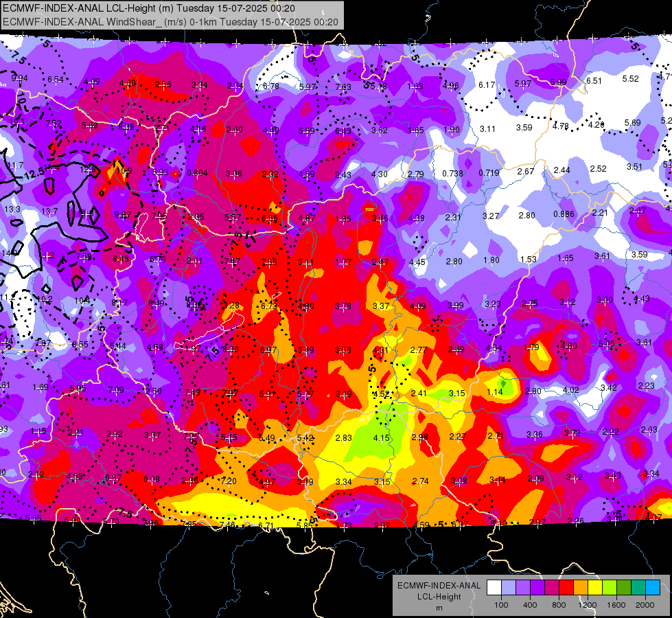Click the white legend swatch below 100
The image size is (672, 618).
(494, 588)
